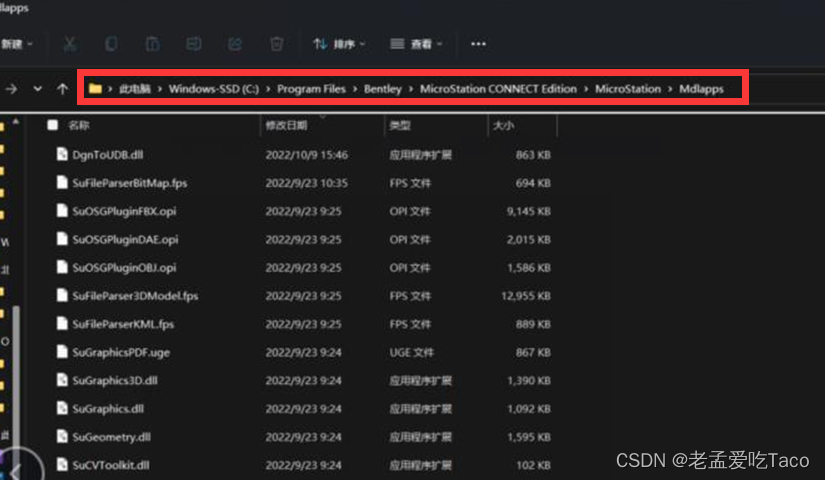Click the Rename icon in toolbar
The width and height of the screenshot is (825, 480).
click(194, 44)
